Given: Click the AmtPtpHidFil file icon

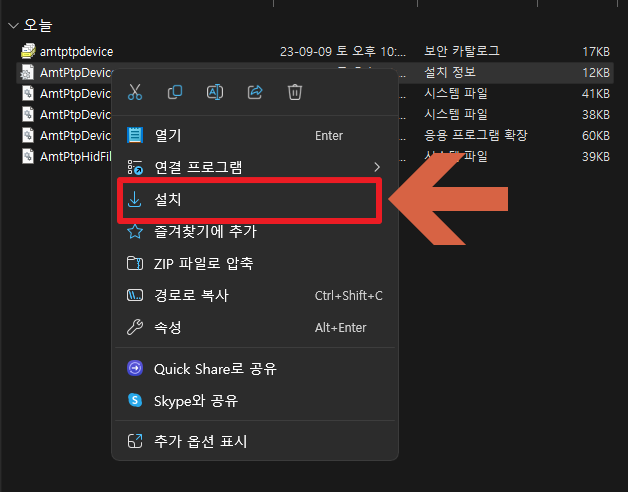Looking at the screenshot, I should (x=28, y=156).
